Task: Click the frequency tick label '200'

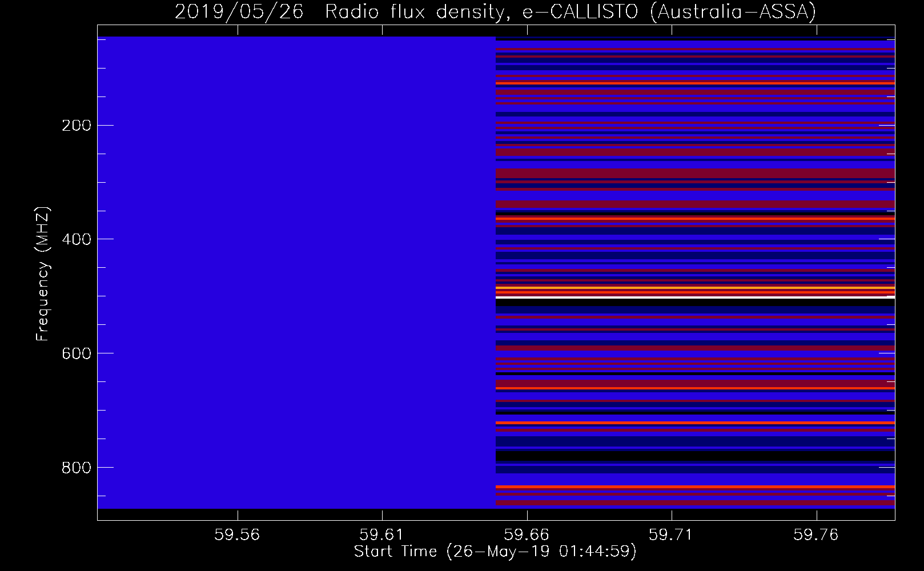Action: [x=76, y=126]
